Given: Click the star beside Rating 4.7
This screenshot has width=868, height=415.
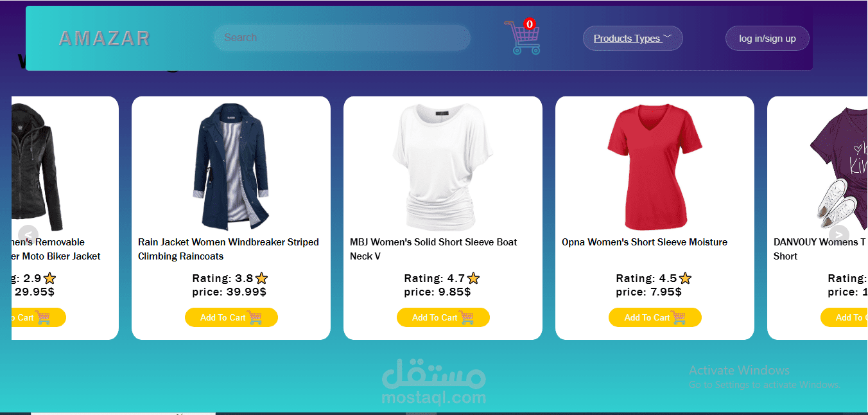Looking at the screenshot, I should (x=473, y=278).
